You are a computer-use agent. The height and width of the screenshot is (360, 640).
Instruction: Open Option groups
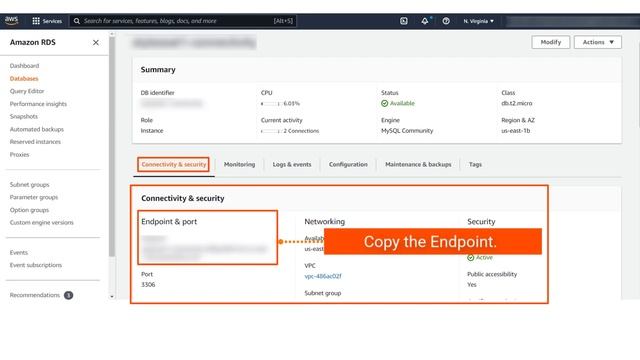[x=29, y=210]
